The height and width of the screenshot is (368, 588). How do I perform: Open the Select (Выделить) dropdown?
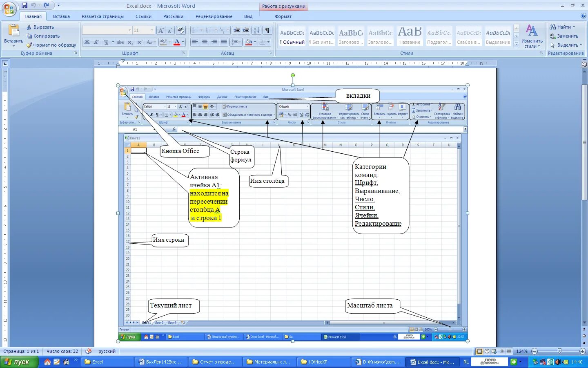[x=566, y=45]
